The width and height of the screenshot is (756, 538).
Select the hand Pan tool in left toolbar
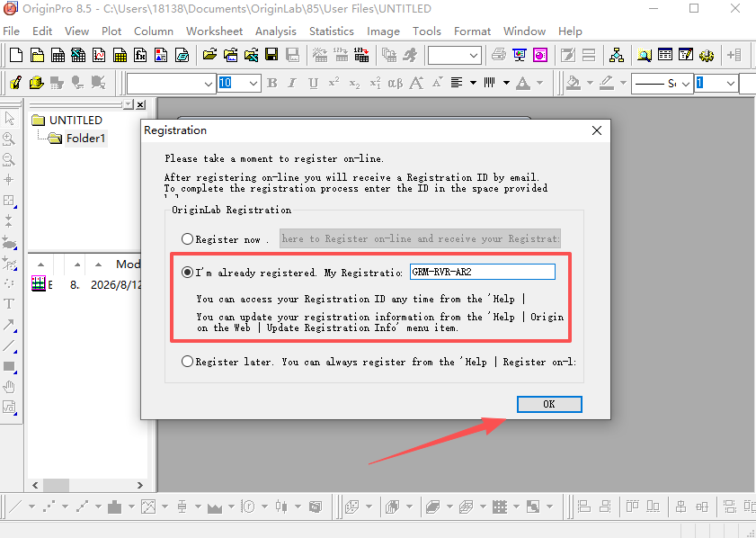[9, 387]
